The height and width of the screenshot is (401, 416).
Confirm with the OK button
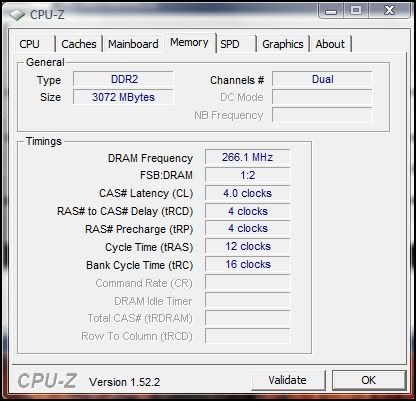click(x=368, y=380)
